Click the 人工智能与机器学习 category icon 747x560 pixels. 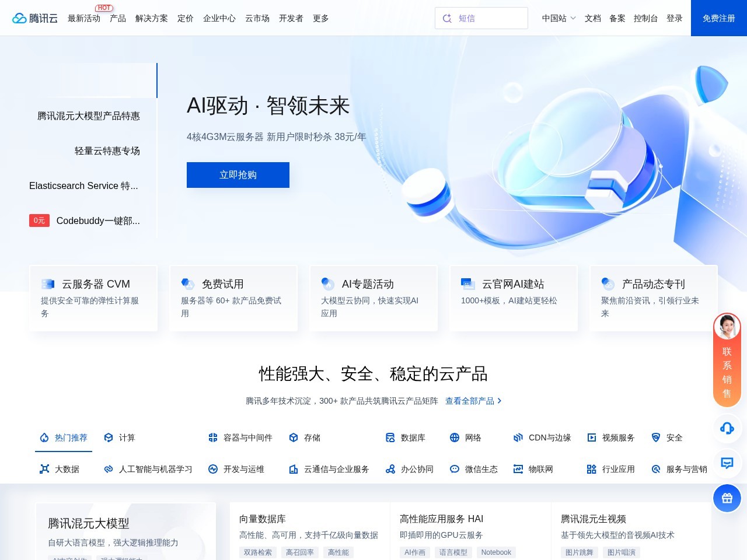tap(107, 469)
